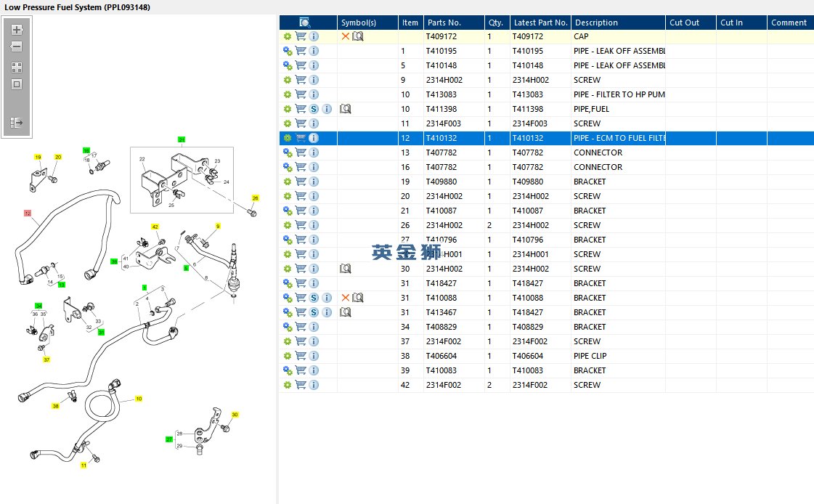Viewport: 814px width, 504px height.
Task: Click the search icon in table header
Action: 305,23
